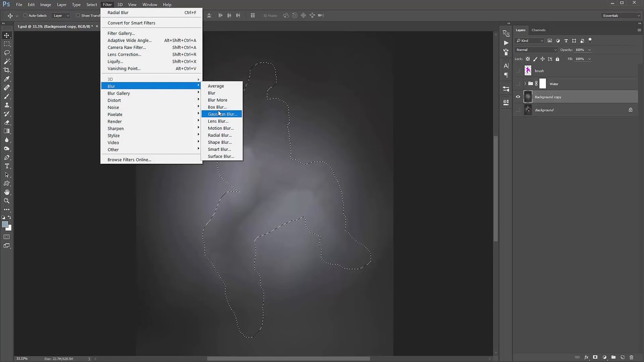Select the Background copy layer thumbnail

coord(528,97)
